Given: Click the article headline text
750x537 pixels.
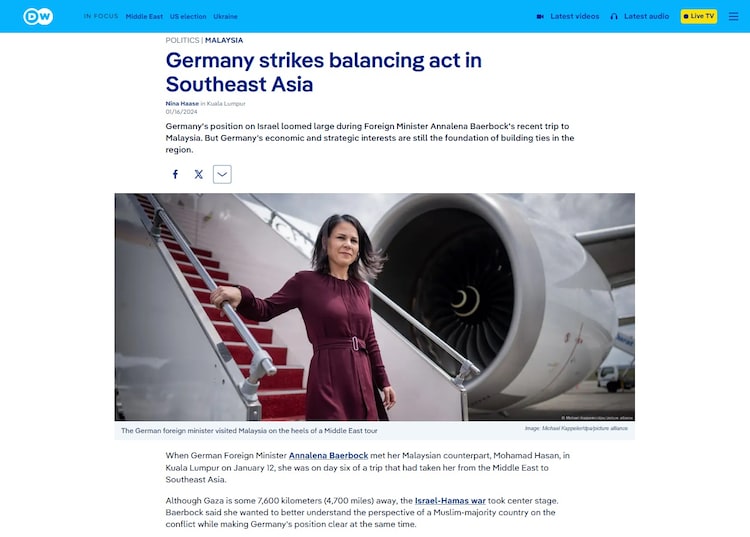Looking at the screenshot, I should coord(323,72).
